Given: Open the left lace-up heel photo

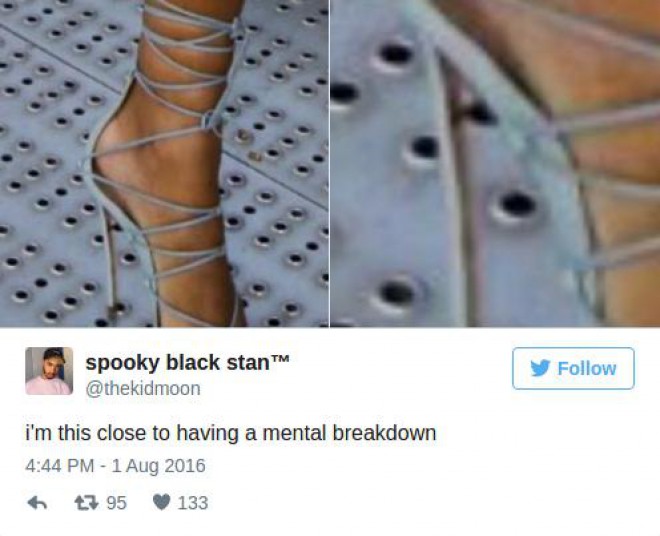Looking at the screenshot, I should (x=164, y=163).
